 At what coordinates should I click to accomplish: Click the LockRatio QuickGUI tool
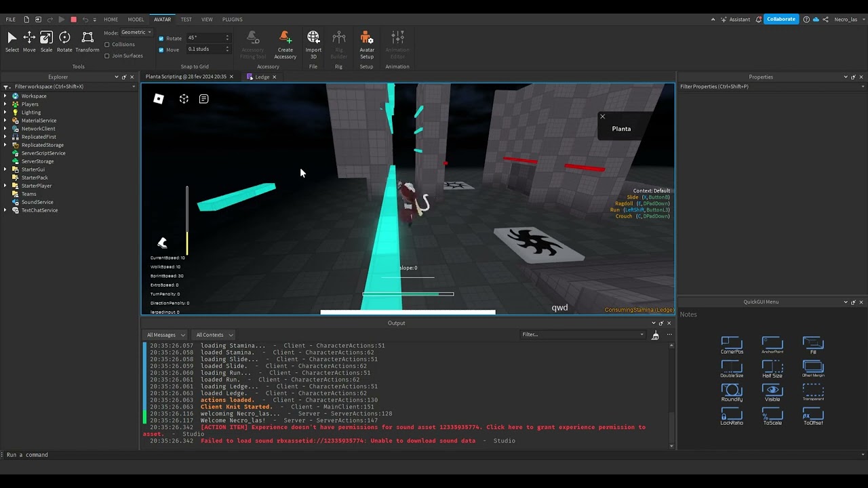tap(732, 416)
